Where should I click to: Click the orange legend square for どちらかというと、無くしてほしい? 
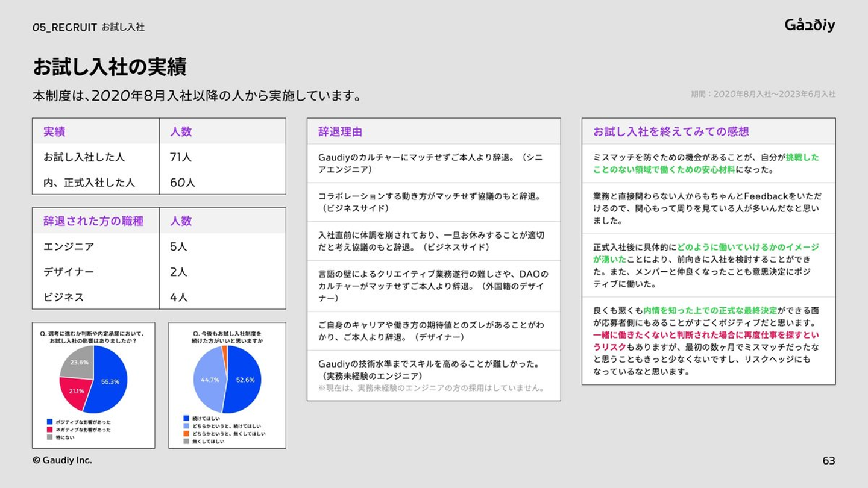(x=186, y=433)
